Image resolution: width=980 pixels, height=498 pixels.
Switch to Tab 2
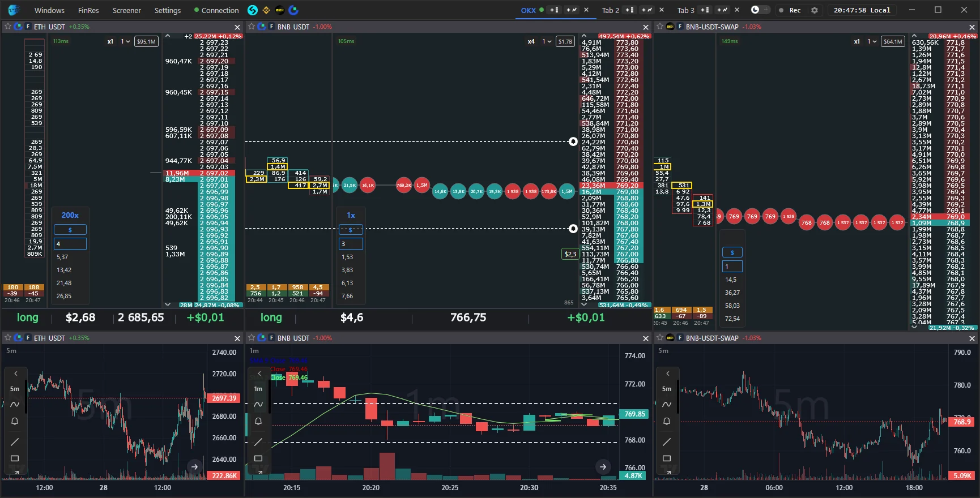(610, 10)
